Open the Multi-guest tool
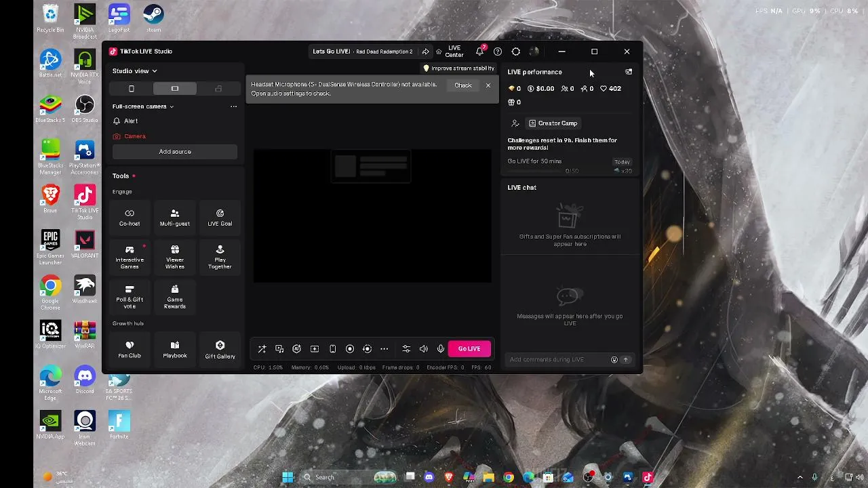Viewport: 868px width, 488px height. tap(175, 218)
